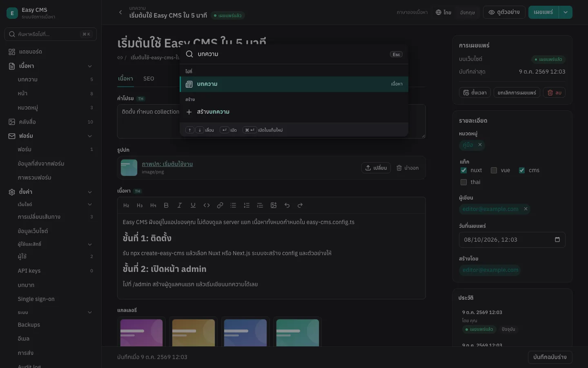Select บทความ result in the command palette

tap(294, 84)
